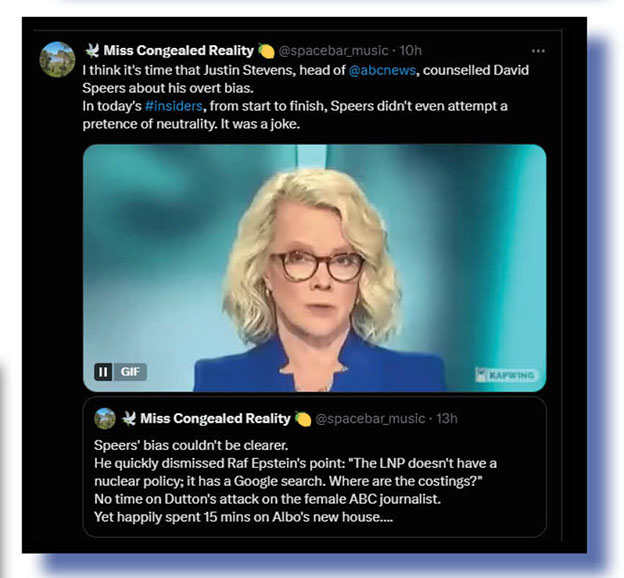Viewport: 624px width, 578px height.
Task: Open the @abcnews mention link
Action: pyautogui.click(x=382, y=70)
